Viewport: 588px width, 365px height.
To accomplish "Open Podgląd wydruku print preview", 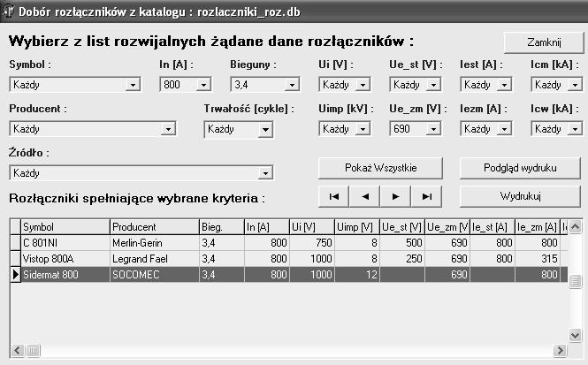I will point(520,168).
